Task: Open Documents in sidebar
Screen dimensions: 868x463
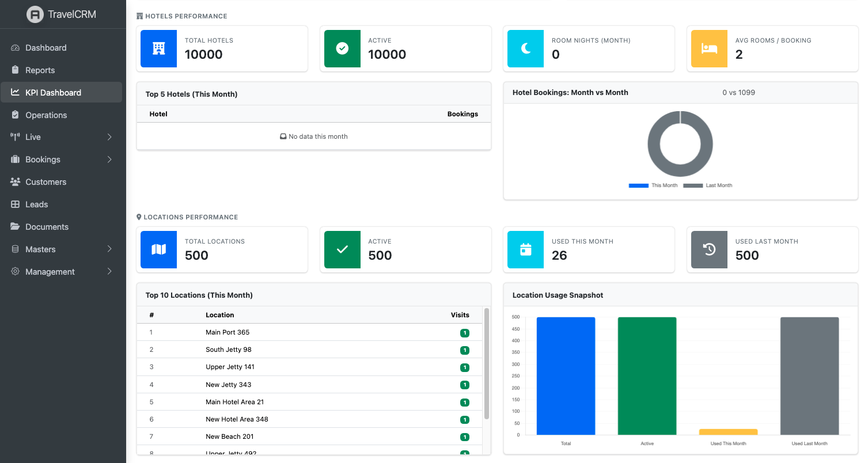Action: tap(61, 227)
